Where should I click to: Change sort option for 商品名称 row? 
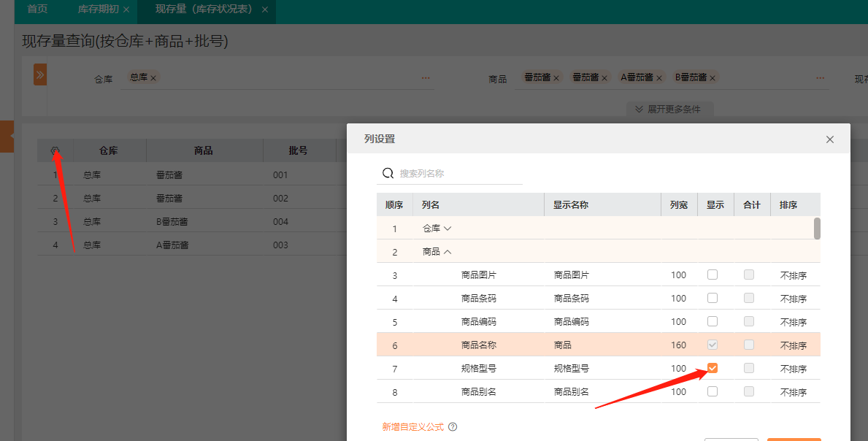[794, 345]
